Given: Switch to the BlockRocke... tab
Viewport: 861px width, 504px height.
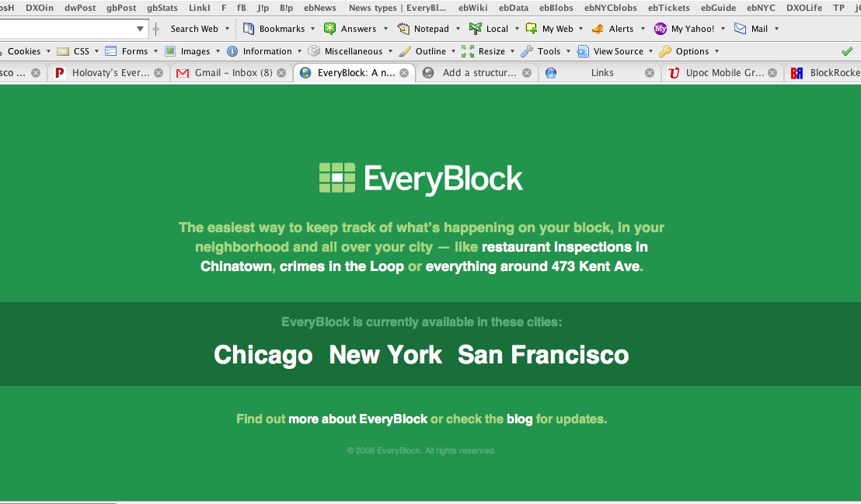Looking at the screenshot, I should (x=823, y=72).
